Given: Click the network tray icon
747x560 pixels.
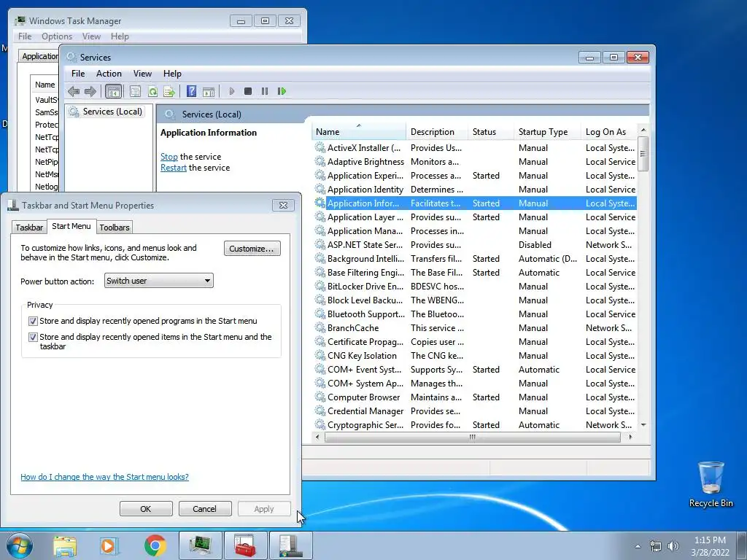Looking at the screenshot, I should pos(656,546).
